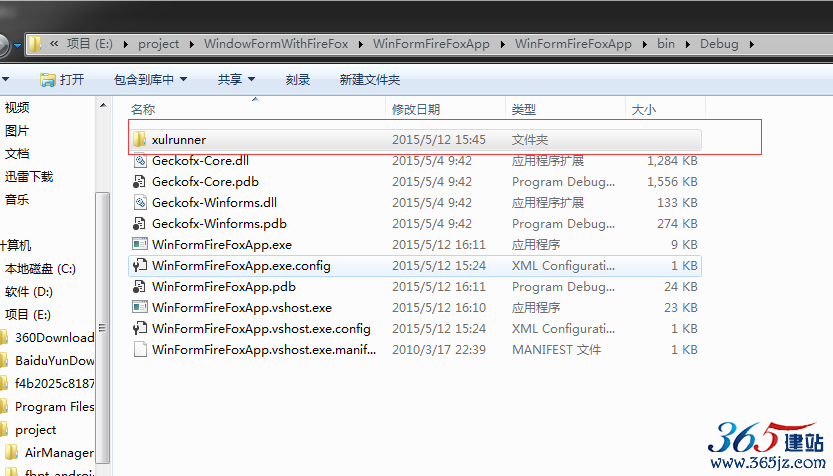The height and width of the screenshot is (476, 833).
Task: Expand arrow after Debug in address bar
Action: [751, 44]
